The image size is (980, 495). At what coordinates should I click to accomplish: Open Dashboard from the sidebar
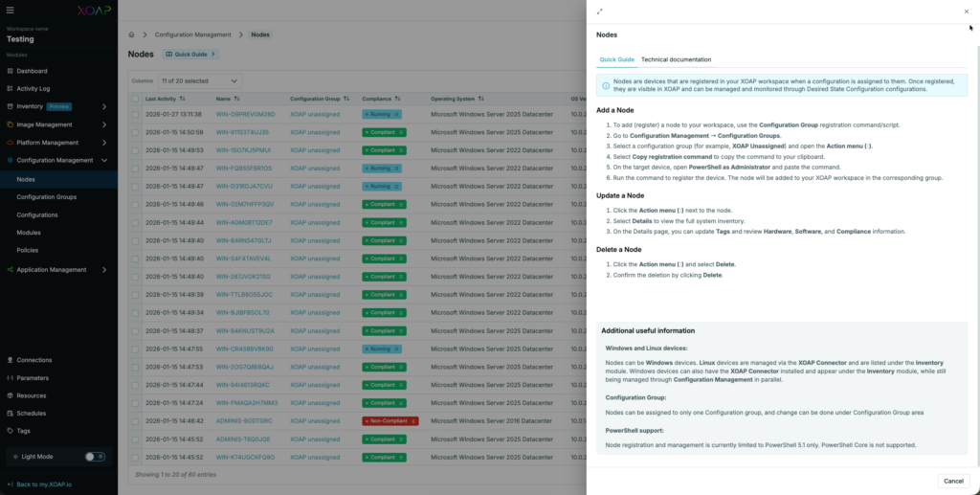[x=32, y=71]
